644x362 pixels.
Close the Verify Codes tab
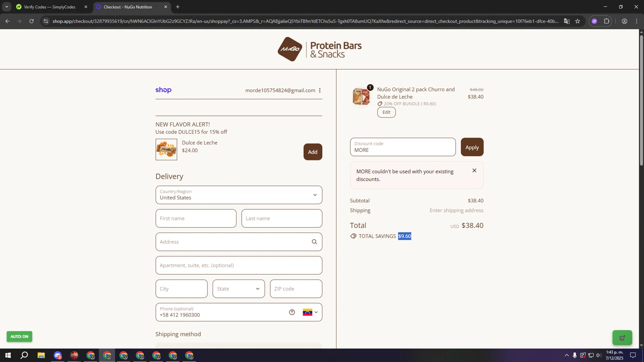(x=86, y=7)
